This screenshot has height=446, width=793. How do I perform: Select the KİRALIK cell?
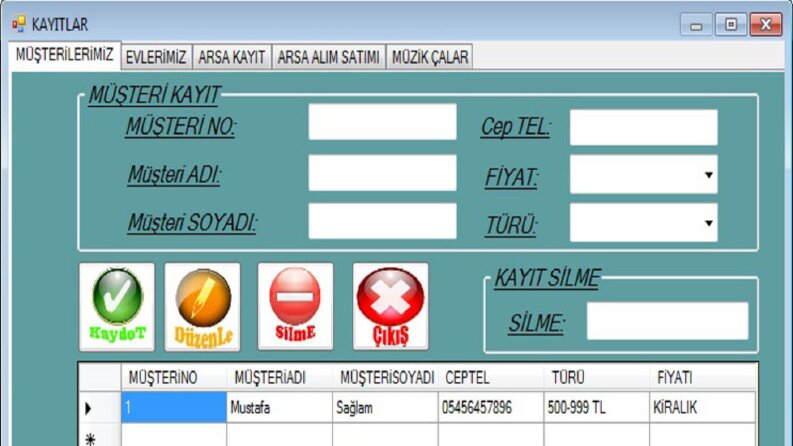point(702,407)
